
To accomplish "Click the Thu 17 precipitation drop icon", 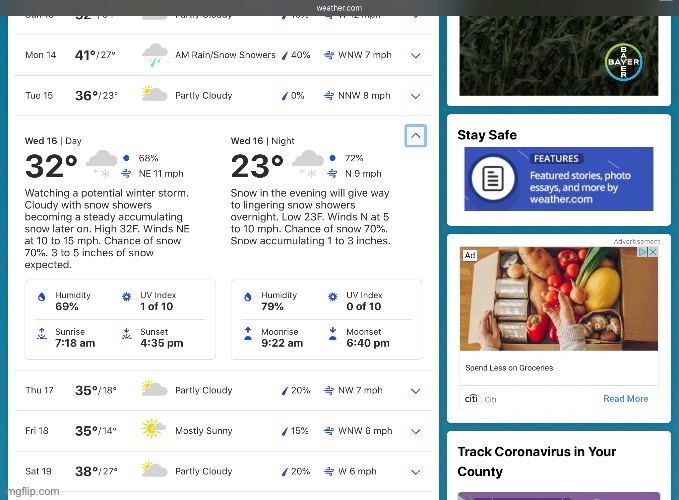I will (x=285, y=391).
